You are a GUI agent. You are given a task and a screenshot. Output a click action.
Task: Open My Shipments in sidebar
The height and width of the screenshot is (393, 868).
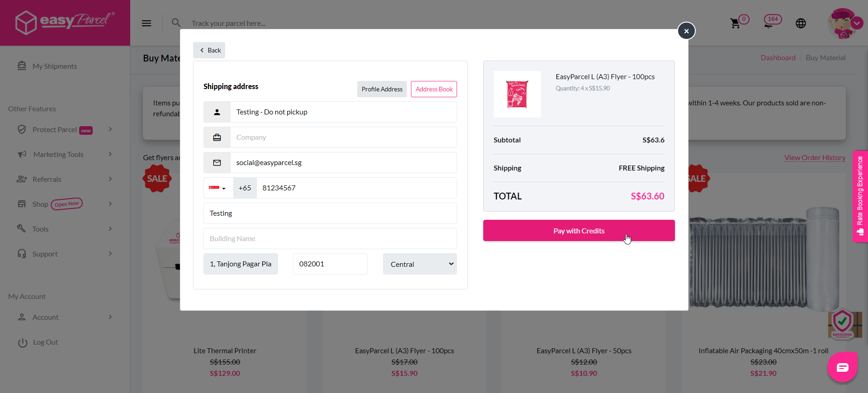pos(54,66)
